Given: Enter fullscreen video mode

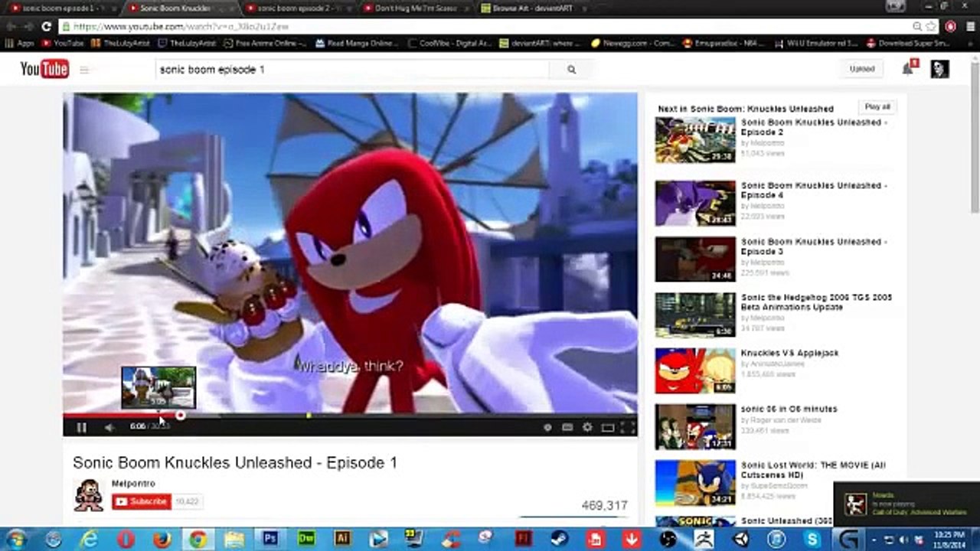Looking at the screenshot, I should click(x=627, y=427).
